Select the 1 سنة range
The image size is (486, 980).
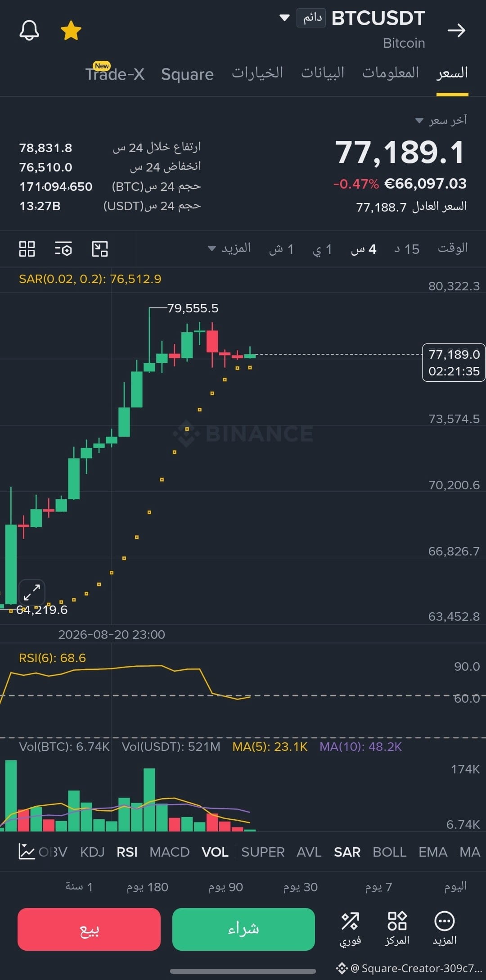tap(79, 887)
